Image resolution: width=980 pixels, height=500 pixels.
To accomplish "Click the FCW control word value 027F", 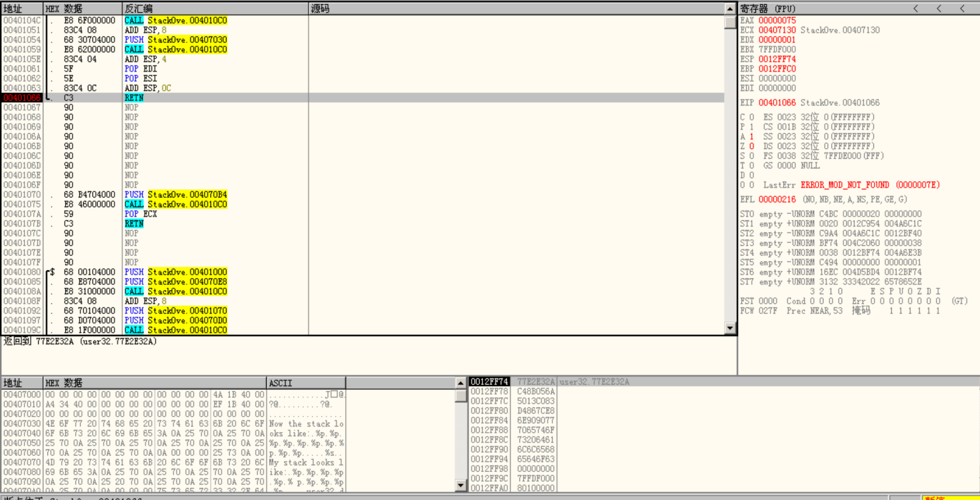I will point(768,311).
